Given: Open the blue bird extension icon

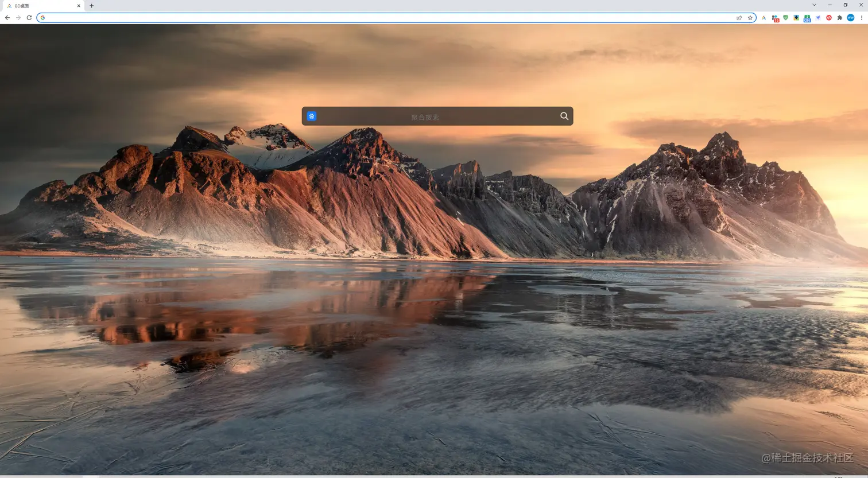Looking at the screenshot, I should [818, 18].
